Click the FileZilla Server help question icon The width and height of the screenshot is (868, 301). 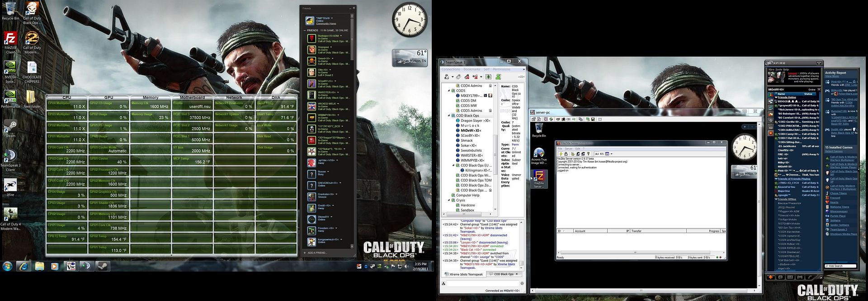(x=588, y=154)
